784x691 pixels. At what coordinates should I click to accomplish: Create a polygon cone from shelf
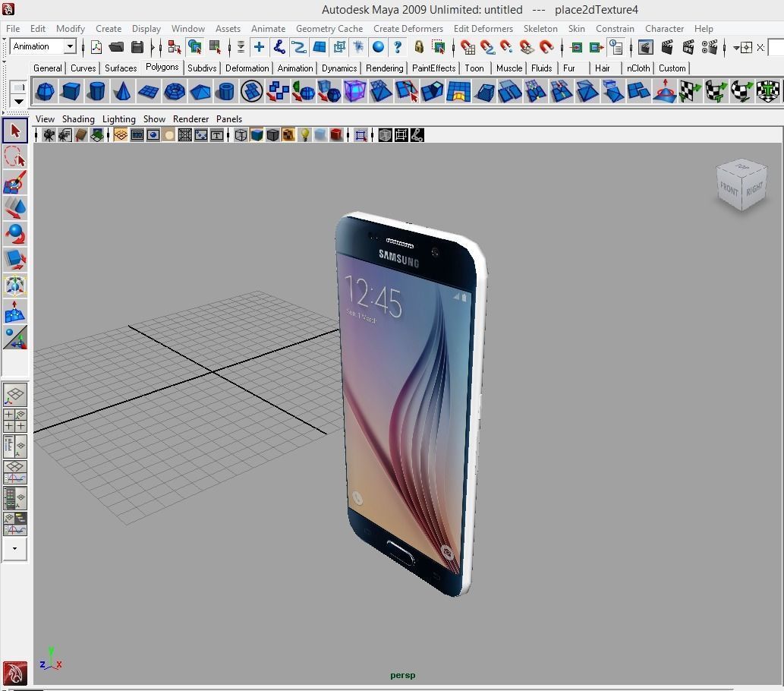pos(122,92)
